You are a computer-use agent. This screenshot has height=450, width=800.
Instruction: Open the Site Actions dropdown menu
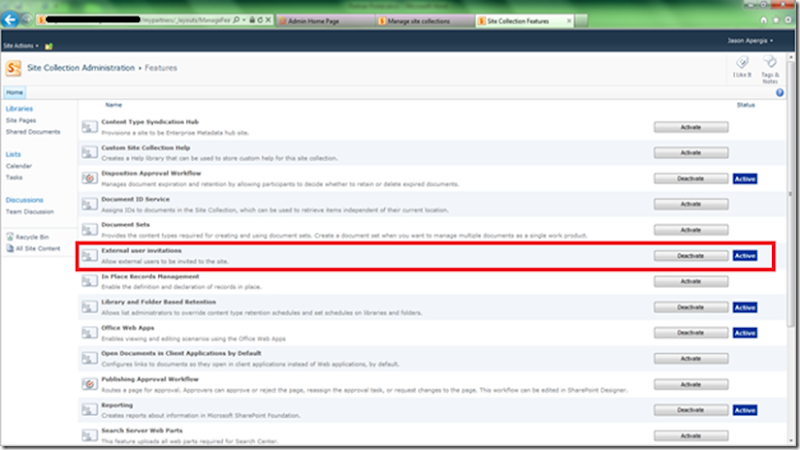[x=21, y=46]
